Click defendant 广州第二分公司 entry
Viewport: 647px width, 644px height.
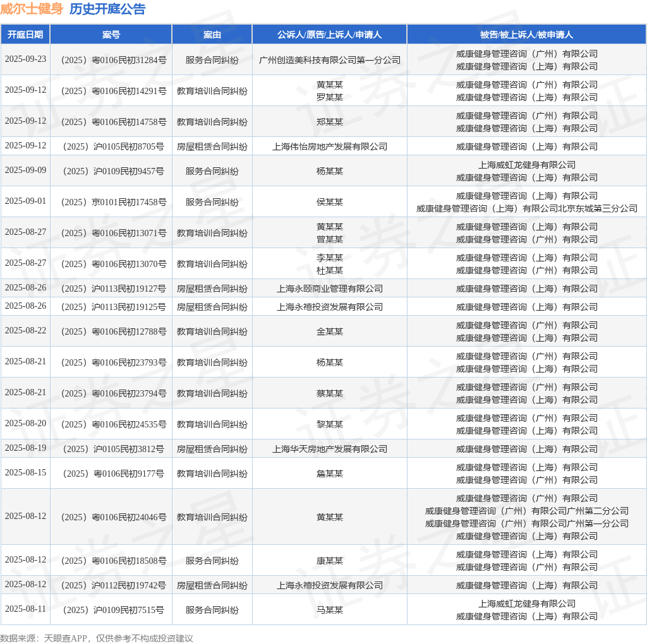pyautogui.click(x=526, y=511)
